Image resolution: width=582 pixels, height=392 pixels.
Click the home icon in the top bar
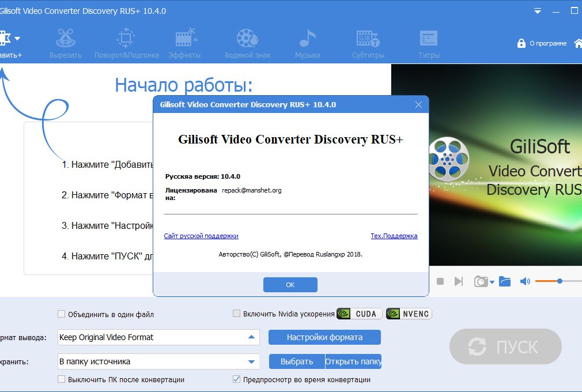click(578, 43)
